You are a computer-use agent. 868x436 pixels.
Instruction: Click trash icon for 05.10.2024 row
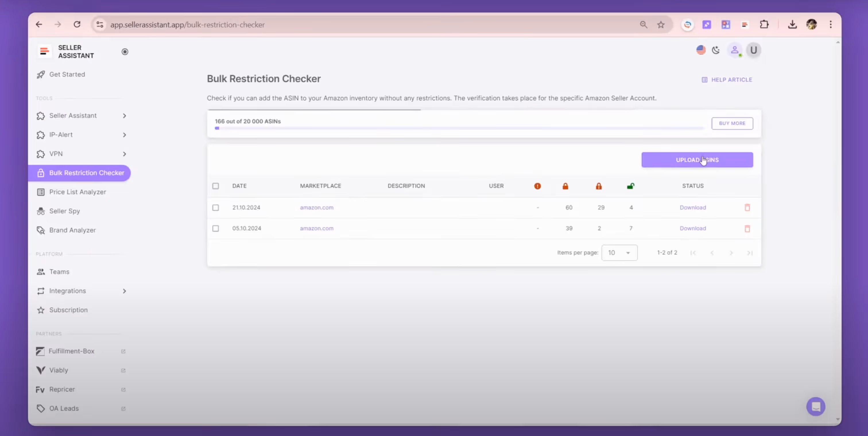click(x=747, y=229)
